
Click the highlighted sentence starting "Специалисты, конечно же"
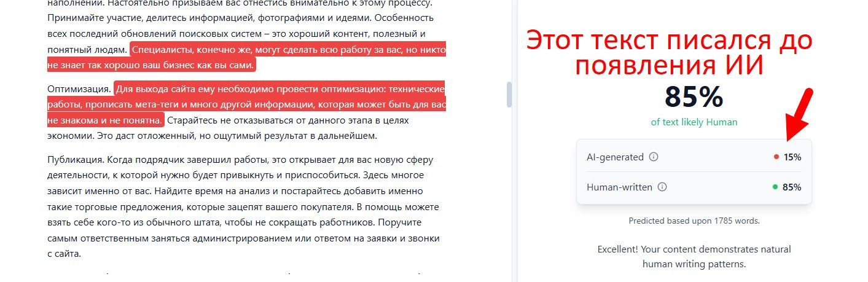coord(246,57)
